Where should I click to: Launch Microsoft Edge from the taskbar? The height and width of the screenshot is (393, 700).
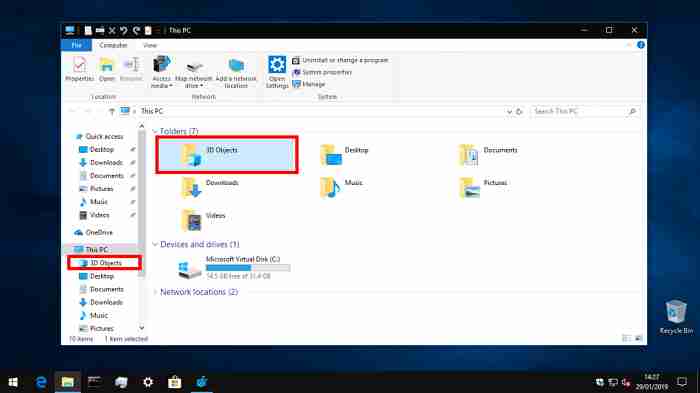pos(41,382)
